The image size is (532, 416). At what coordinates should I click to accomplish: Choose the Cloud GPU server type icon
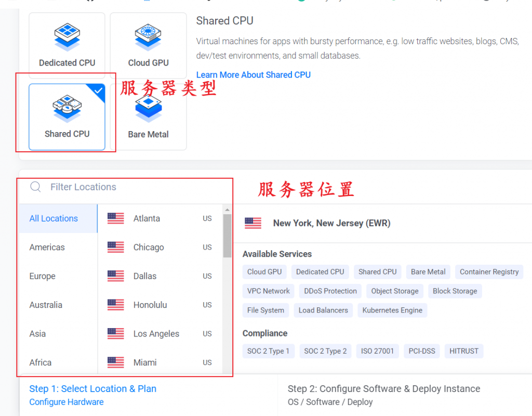click(148, 37)
